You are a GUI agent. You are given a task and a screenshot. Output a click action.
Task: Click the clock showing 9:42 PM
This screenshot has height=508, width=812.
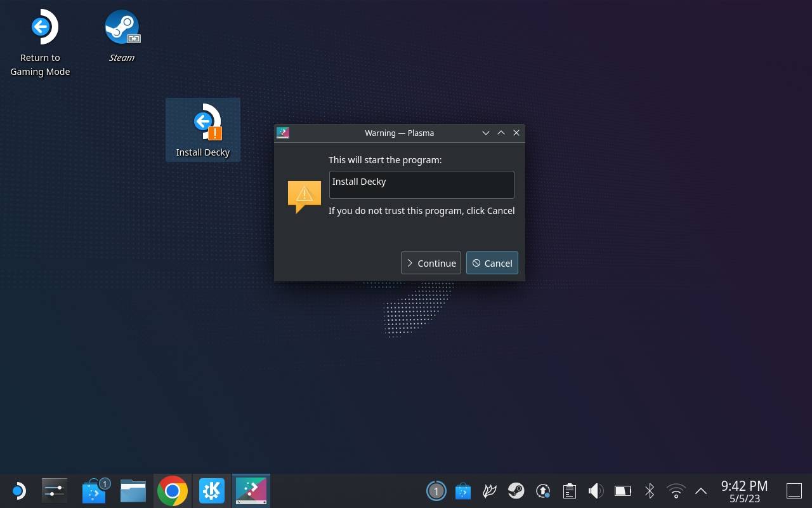click(x=744, y=491)
